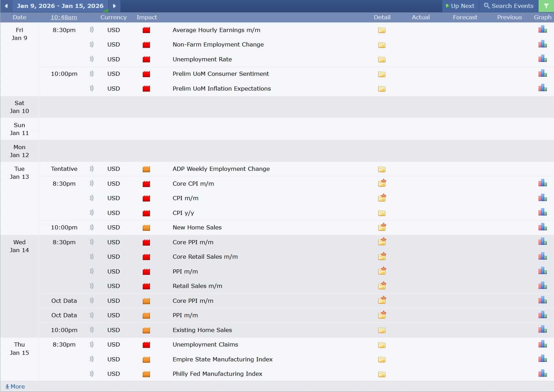
Task: Open graph for Unemployment Rate
Action: pos(542,59)
